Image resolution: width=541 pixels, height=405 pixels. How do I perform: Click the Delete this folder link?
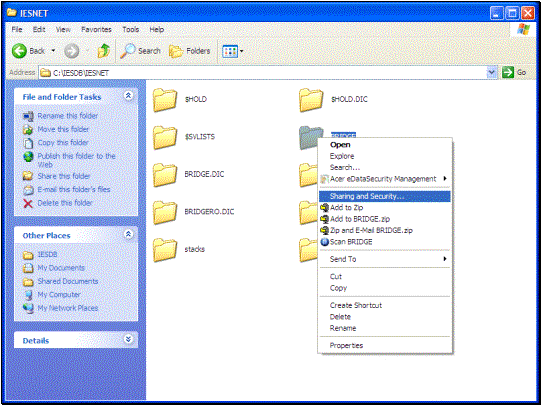(65, 203)
